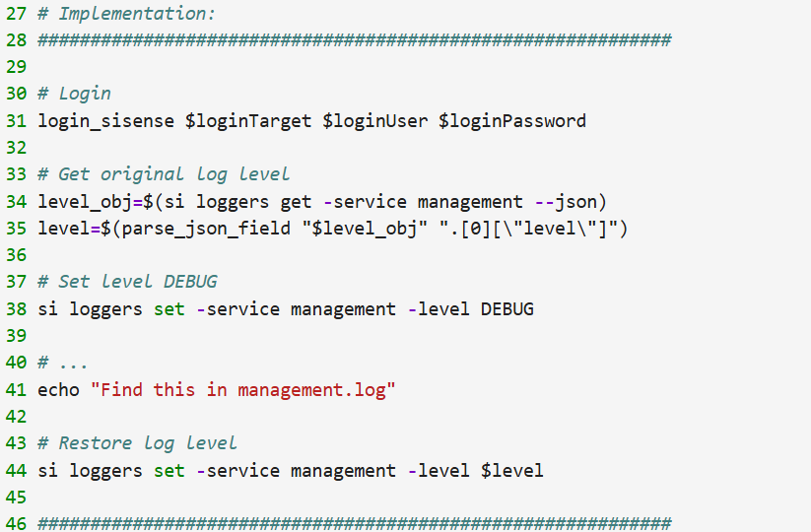Click the "Find this in management.log" string
This screenshot has width=811, height=532.
[242, 390]
